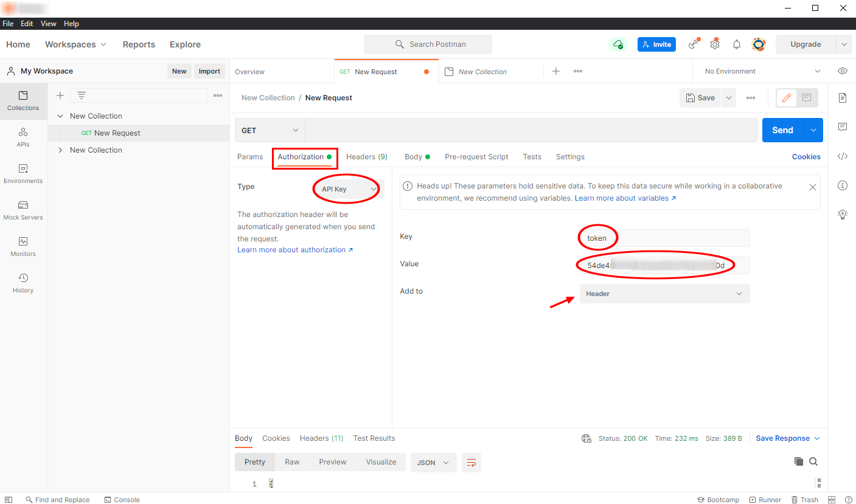Open the user avatar menu

(x=759, y=44)
